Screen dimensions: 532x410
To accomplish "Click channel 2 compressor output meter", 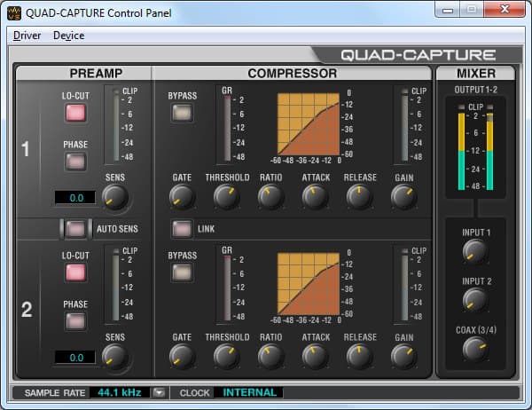I will [x=404, y=286].
